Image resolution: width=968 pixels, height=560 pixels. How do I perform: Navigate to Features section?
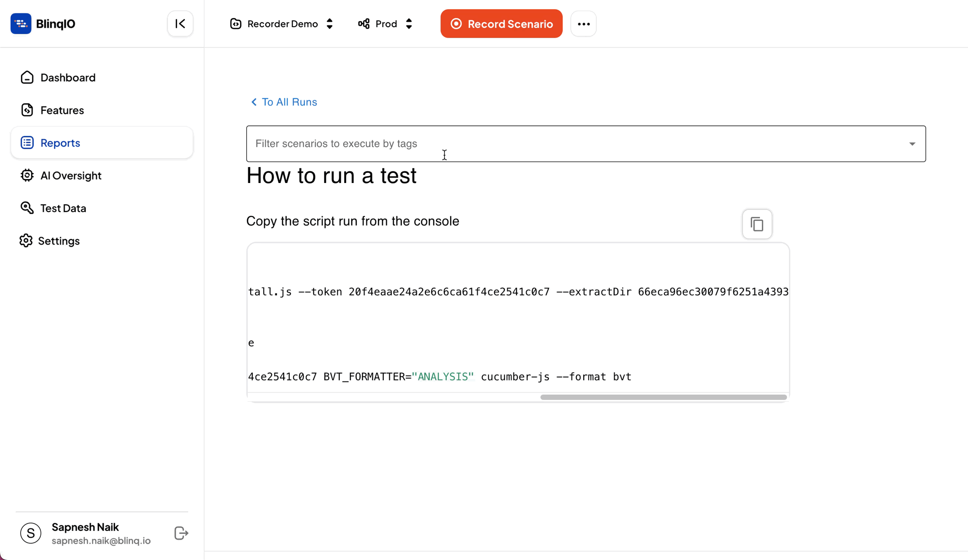click(x=61, y=110)
